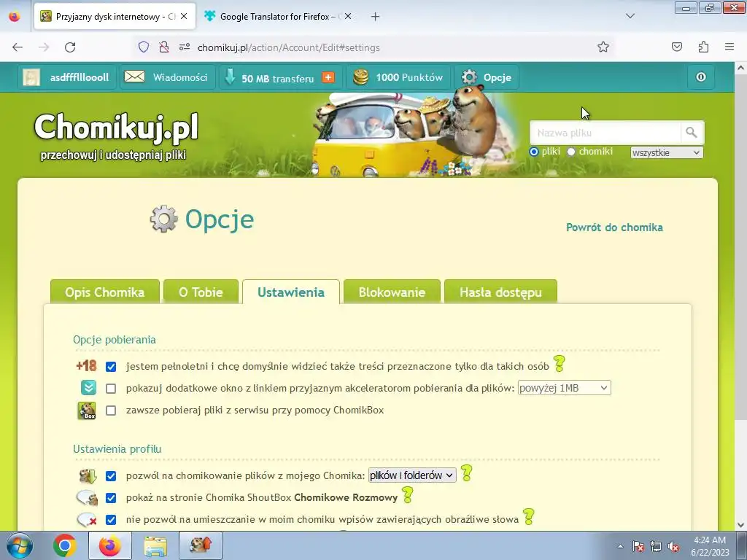Click the ShoutBox speech bubble icon
Viewport: 747px width, 560px height.
coord(88,497)
